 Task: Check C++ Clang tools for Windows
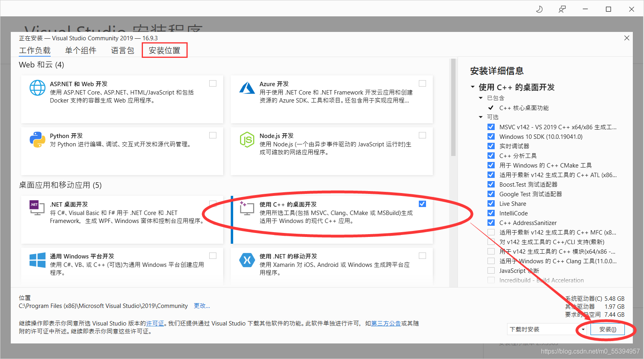[x=491, y=261]
